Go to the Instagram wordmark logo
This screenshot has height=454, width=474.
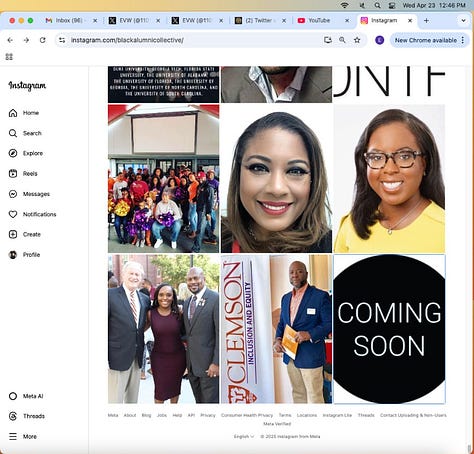point(27,86)
